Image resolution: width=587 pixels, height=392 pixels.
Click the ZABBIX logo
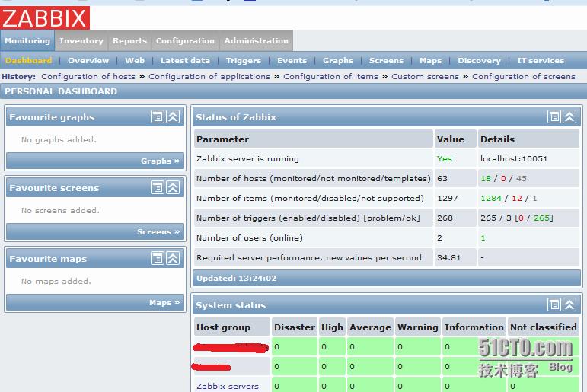[45, 18]
